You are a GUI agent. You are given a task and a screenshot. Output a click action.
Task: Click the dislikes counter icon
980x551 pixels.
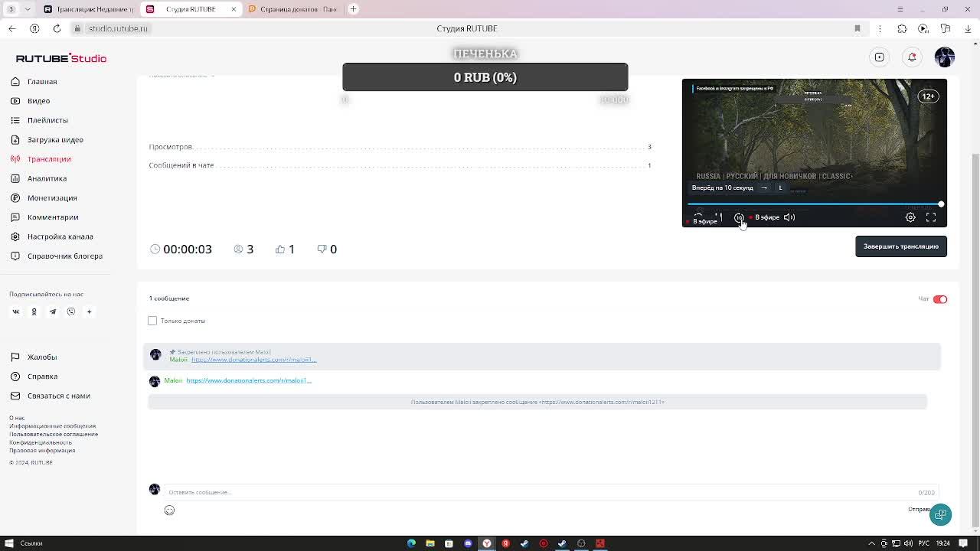(322, 249)
